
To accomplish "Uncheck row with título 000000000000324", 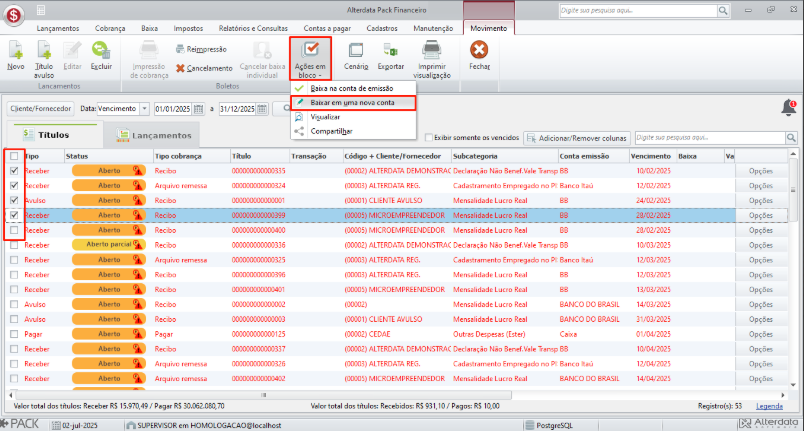I will (14, 186).
